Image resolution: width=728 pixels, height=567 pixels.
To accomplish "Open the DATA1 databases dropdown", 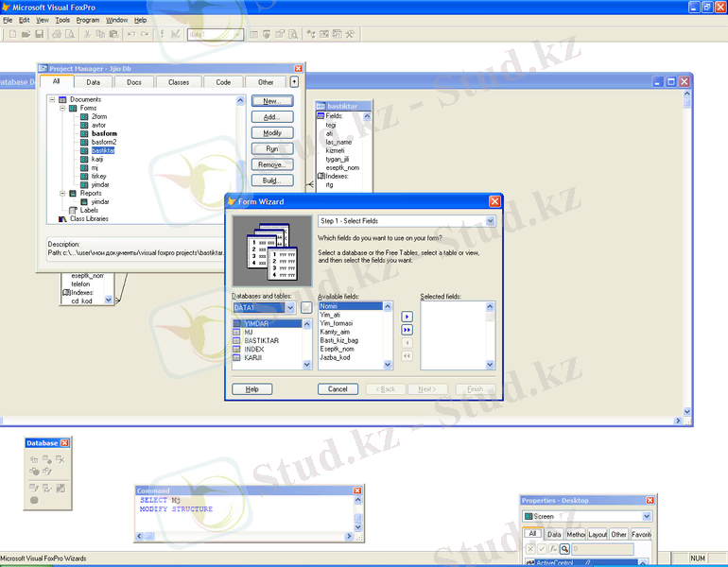I will click(x=290, y=308).
